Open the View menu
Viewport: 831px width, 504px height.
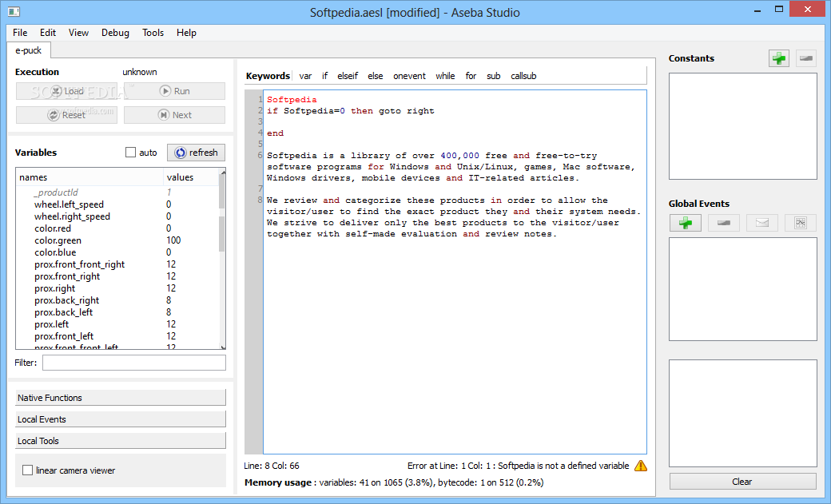(78, 33)
